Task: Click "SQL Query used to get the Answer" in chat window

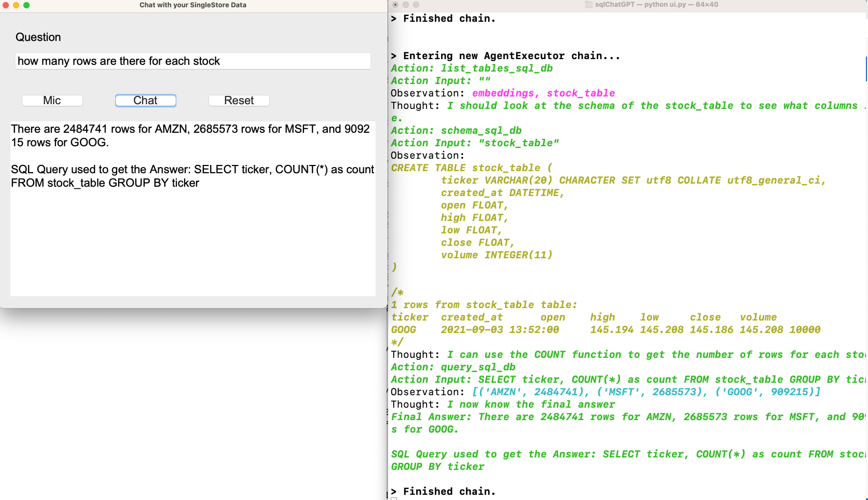Action: [x=101, y=170]
